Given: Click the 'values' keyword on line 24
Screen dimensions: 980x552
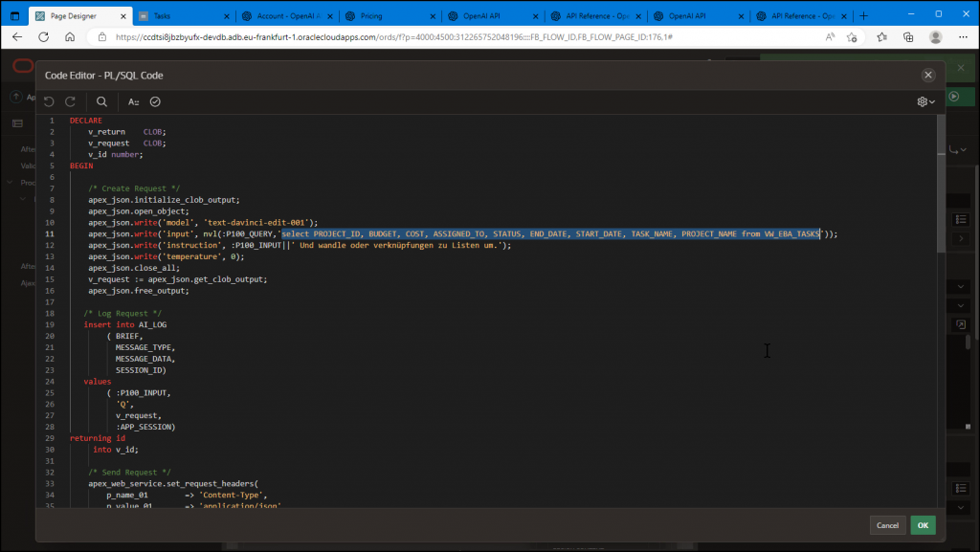Looking at the screenshot, I should pos(98,382).
